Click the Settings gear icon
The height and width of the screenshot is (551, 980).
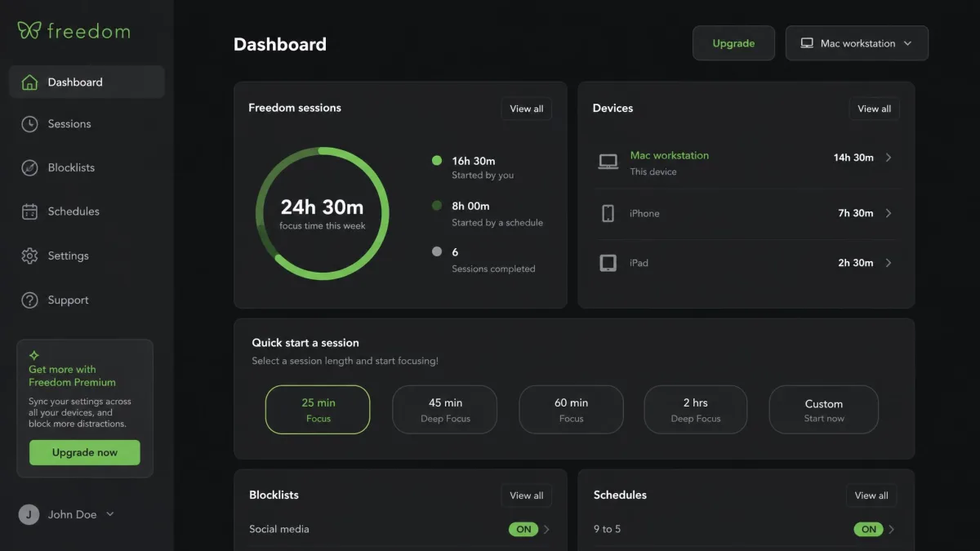[x=29, y=256]
